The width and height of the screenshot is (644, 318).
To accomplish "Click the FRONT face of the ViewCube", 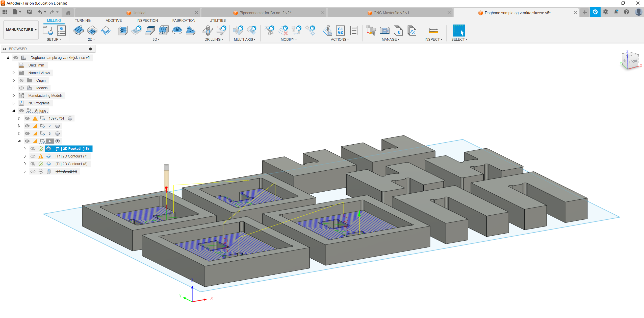I will point(633,62).
